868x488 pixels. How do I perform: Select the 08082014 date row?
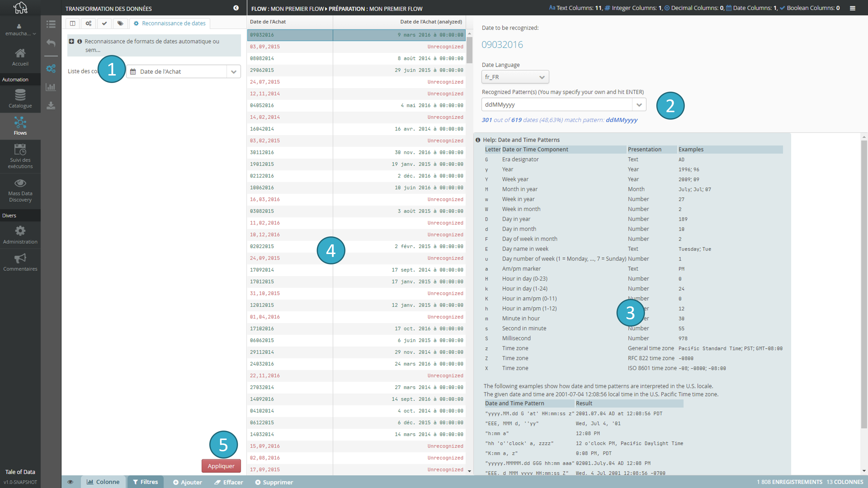coord(356,58)
